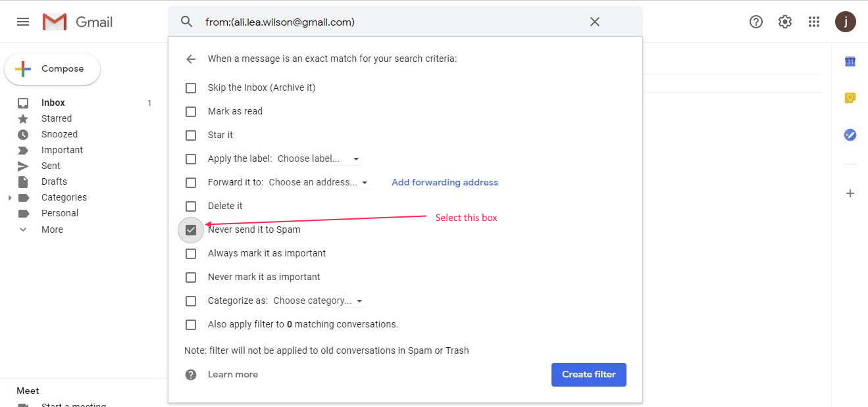Check the Categorize as box
The height and width of the screenshot is (407, 868).
(191, 300)
